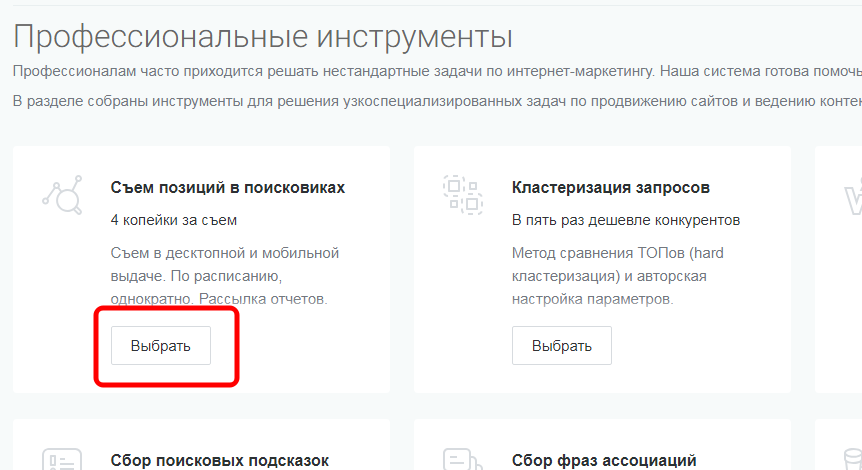The width and height of the screenshot is (862, 470).
Task: Open the Кластеризация запросов title
Action: point(611,187)
